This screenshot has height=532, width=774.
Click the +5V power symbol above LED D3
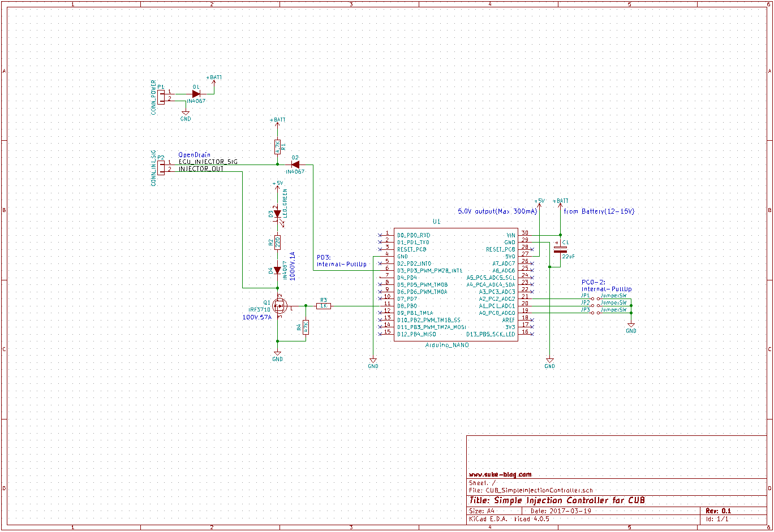277,186
